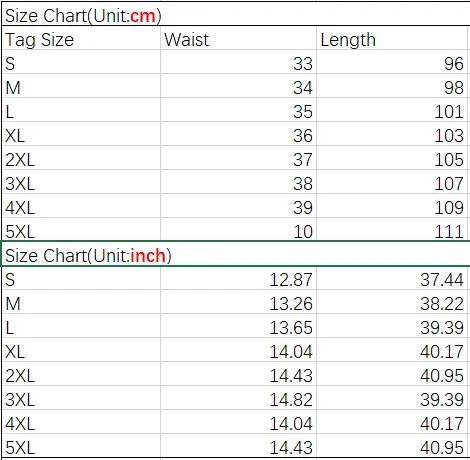Select length value 96 for size S

coord(392,62)
